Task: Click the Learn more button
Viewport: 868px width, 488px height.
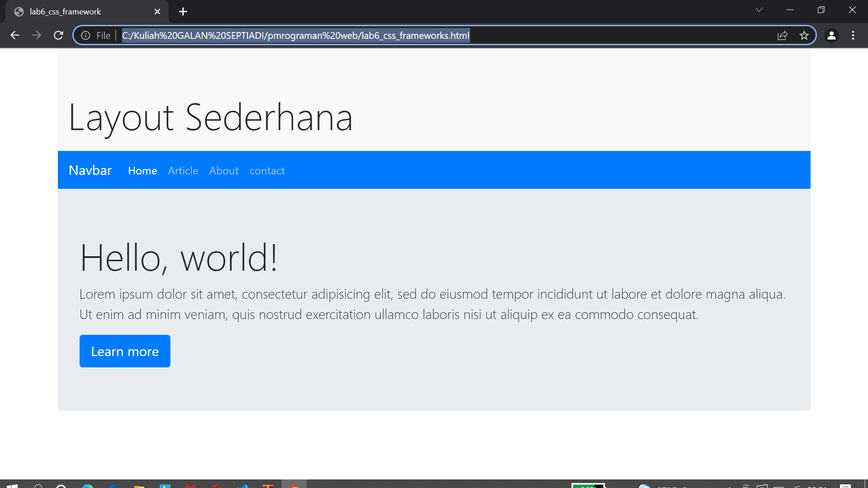Action: [x=125, y=351]
